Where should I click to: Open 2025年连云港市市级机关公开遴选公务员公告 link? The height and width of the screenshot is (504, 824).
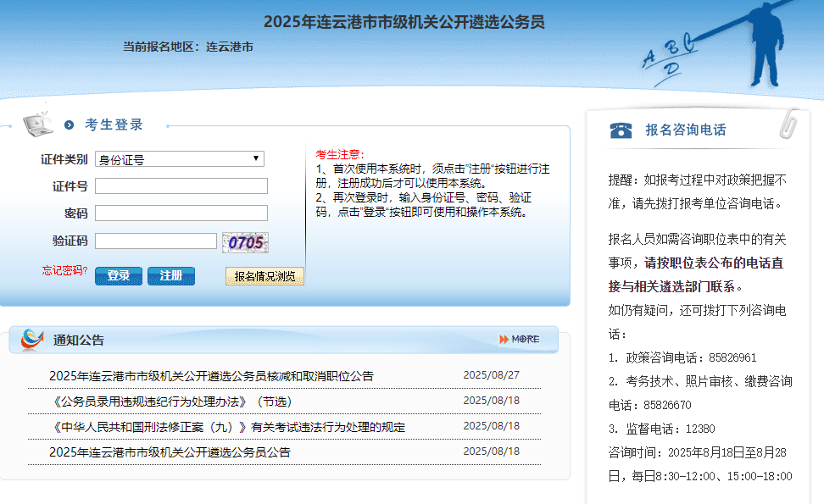click(x=170, y=452)
